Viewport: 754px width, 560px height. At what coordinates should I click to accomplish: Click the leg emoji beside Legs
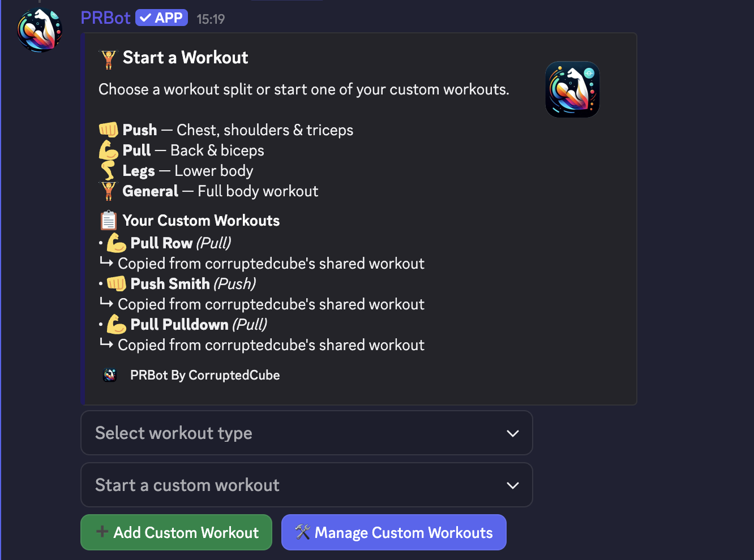click(109, 170)
